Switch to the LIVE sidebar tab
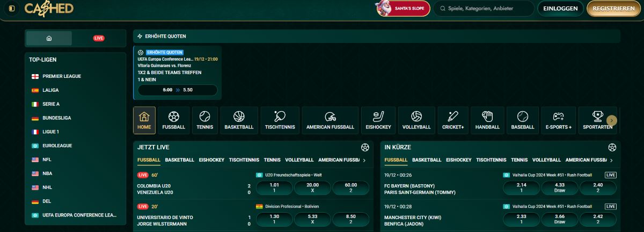Image resolution: width=644 pixels, height=232 pixels. pyautogui.click(x=99, y=38)
